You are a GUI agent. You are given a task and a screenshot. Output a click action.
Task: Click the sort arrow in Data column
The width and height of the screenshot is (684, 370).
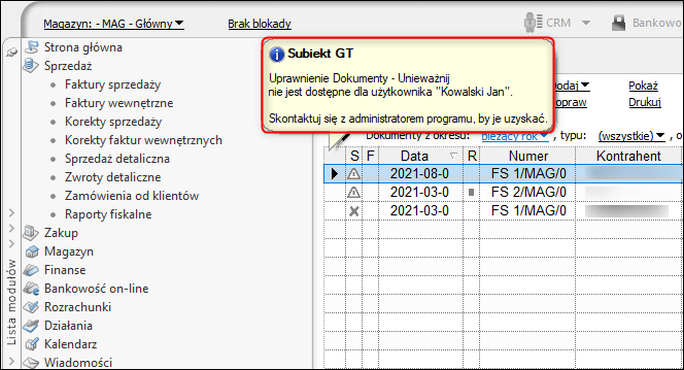454,155
